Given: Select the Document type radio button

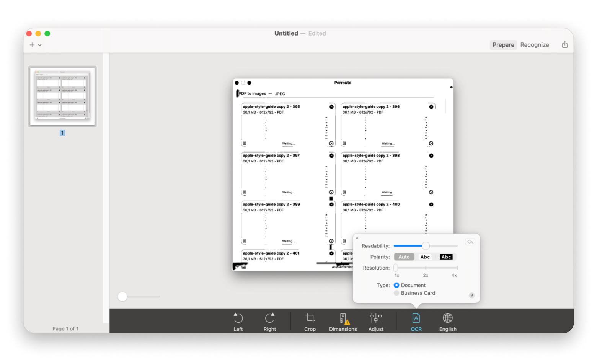Looking at the screenshot, I should pyautogui.click(x=396, y=285).
